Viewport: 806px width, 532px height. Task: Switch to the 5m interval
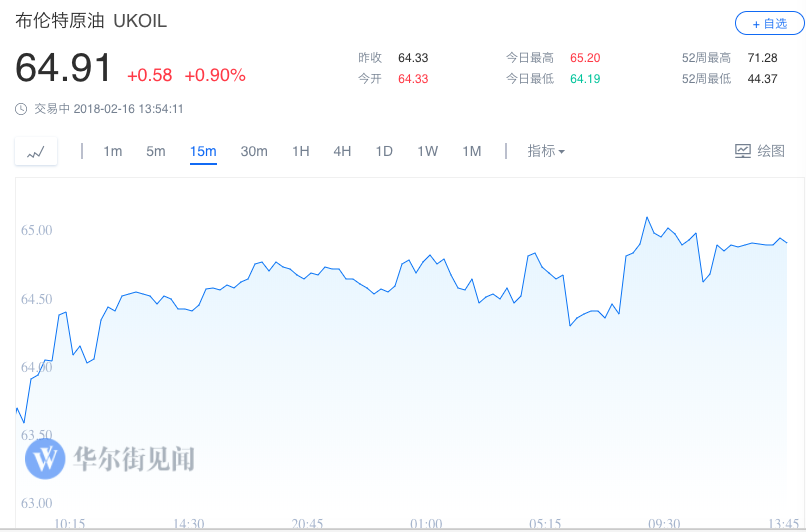point(156,151)
